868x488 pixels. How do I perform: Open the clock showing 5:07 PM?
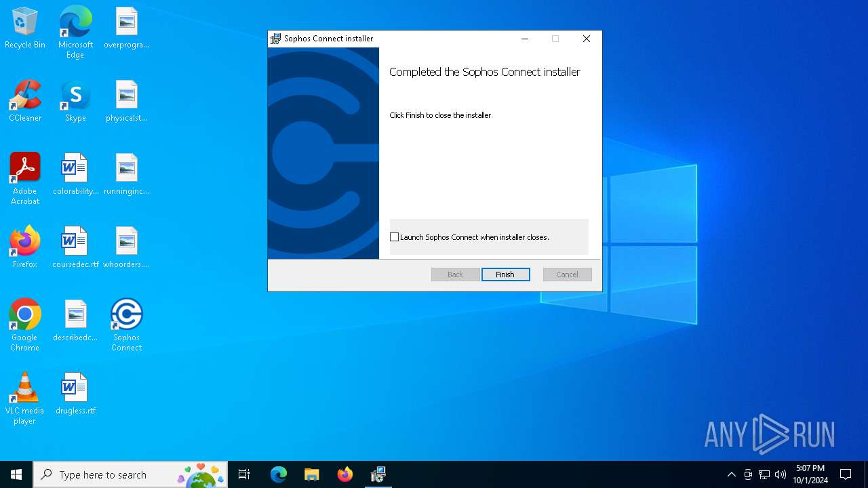810,474
